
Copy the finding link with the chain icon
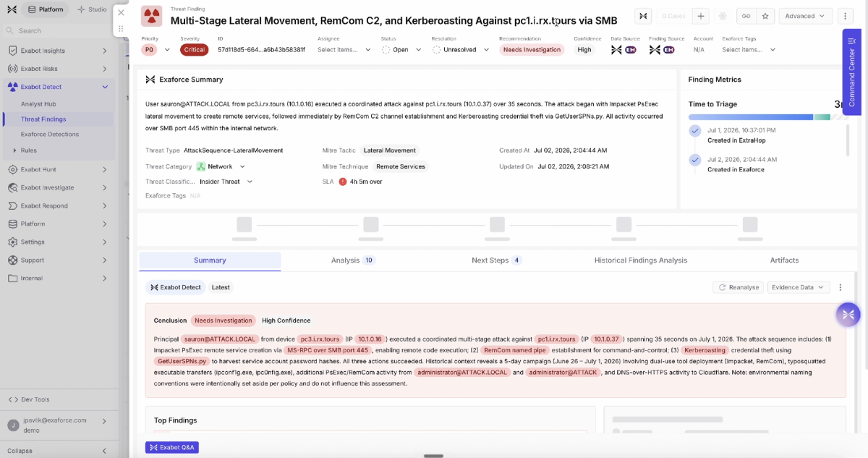(x=746, y=16)
